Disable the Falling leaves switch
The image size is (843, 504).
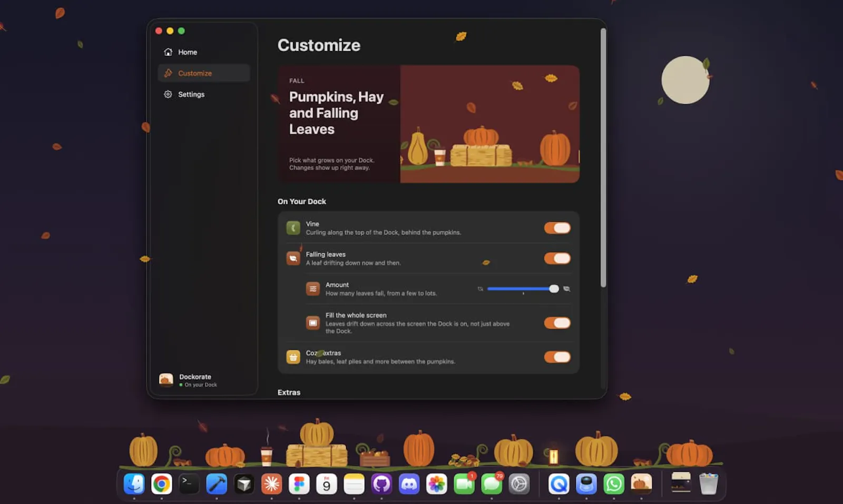[557, 258]
